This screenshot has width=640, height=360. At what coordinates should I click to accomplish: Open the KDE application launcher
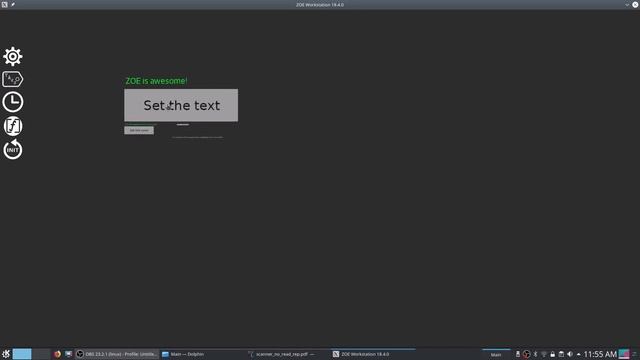6,354
